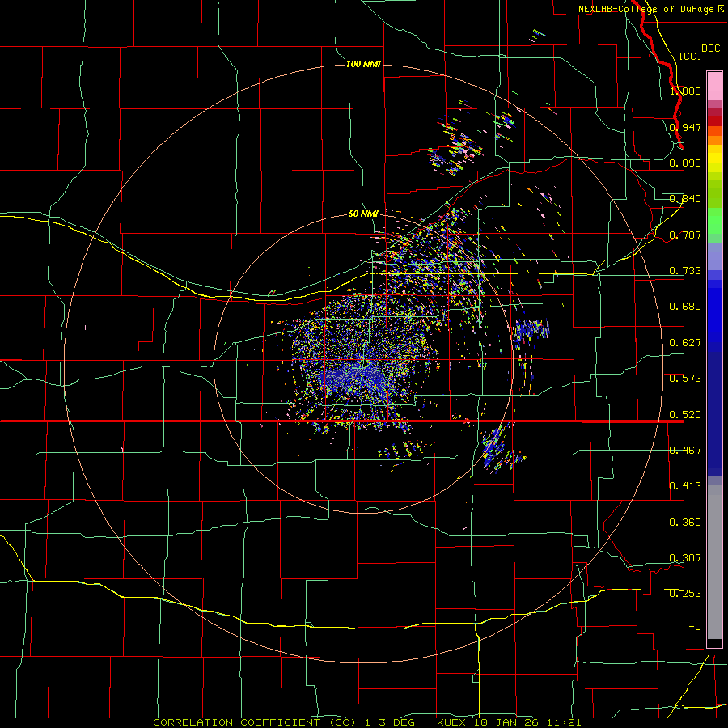Click the KUEX radar site identifier
This screenshot has height=728, width=728.
(x=453, y=722)
